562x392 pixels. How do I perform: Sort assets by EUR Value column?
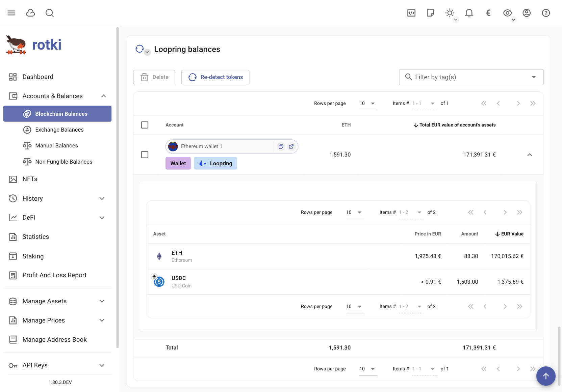(x=509, y=234)
